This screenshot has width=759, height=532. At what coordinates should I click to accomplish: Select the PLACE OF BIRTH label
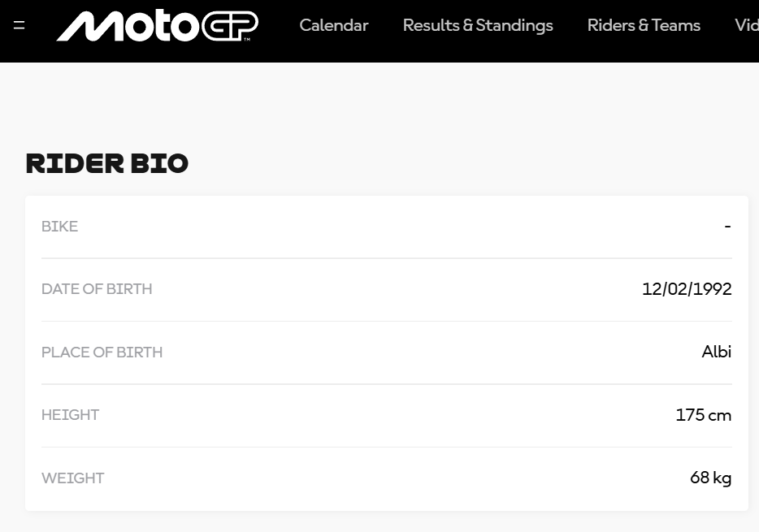coord(102,353)
